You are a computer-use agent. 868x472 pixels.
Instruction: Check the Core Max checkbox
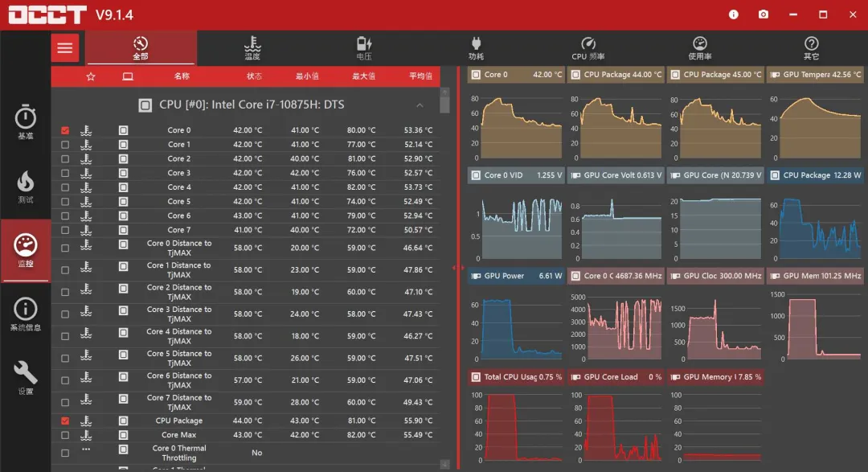point(65,436)
